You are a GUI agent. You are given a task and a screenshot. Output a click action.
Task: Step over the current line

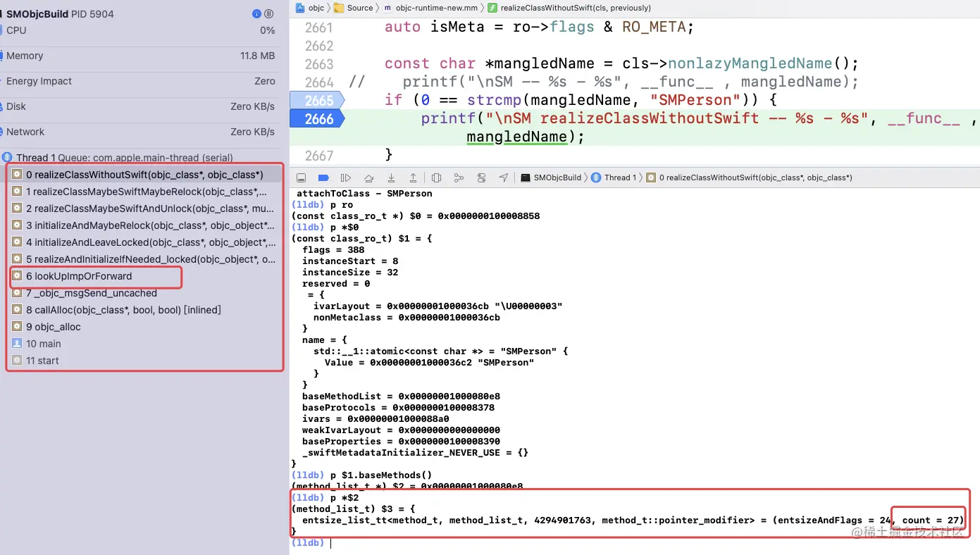click(368, 177)
